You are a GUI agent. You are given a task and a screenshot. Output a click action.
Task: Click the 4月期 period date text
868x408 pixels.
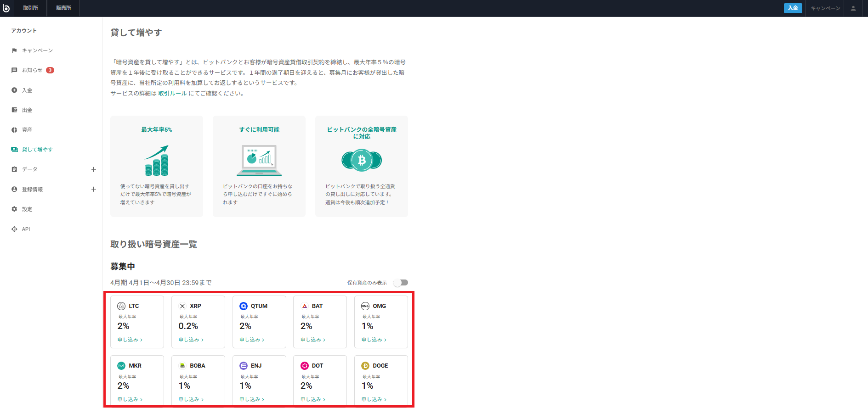pyautogui.click(x=161, y=283)
